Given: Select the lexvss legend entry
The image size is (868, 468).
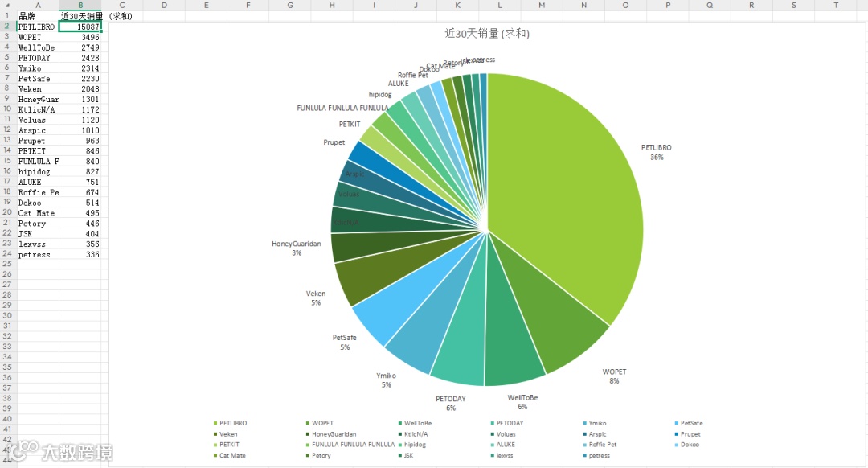Looking at the screenshot, I should (502, 456).
